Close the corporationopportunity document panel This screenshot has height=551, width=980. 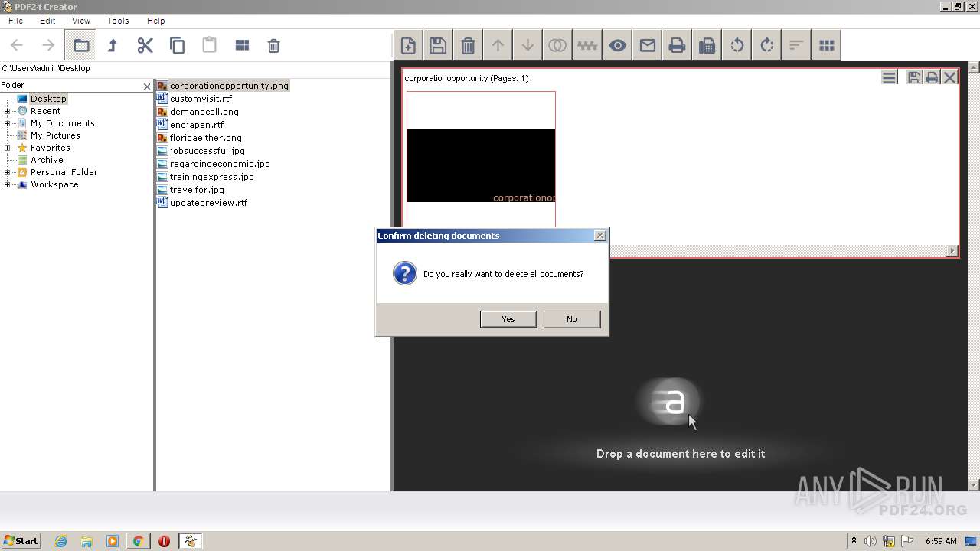click(x=950, y=77)
